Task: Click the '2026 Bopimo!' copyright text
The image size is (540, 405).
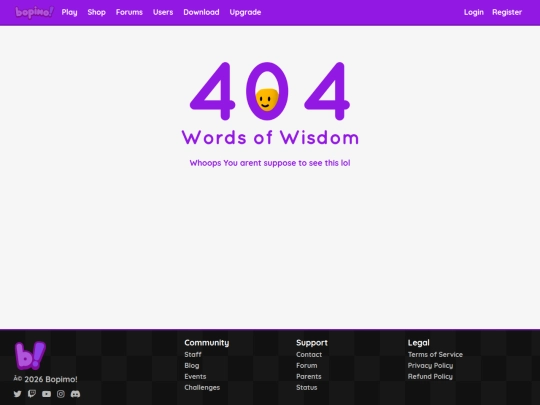Action: (x=51, y=379)
